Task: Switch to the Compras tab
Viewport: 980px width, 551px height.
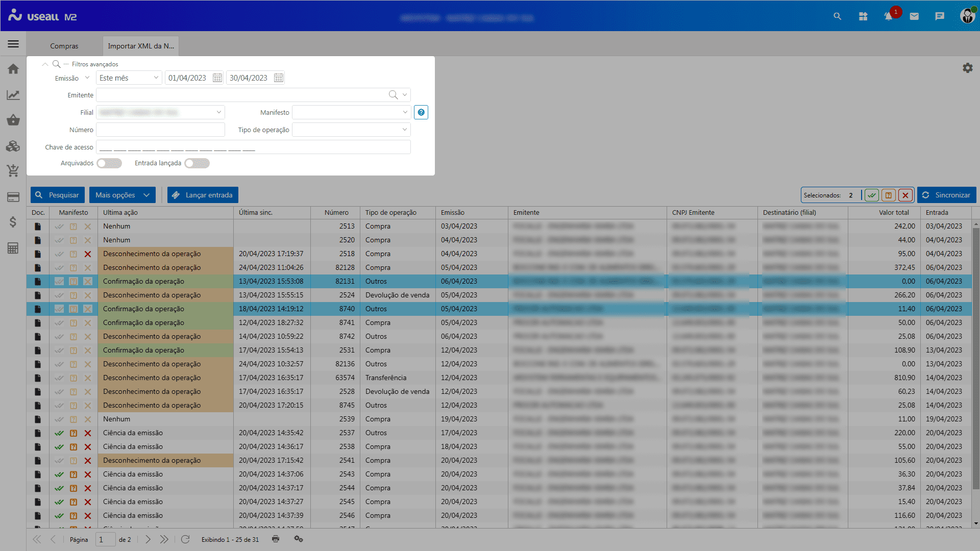Action: [x=64, y=46]
